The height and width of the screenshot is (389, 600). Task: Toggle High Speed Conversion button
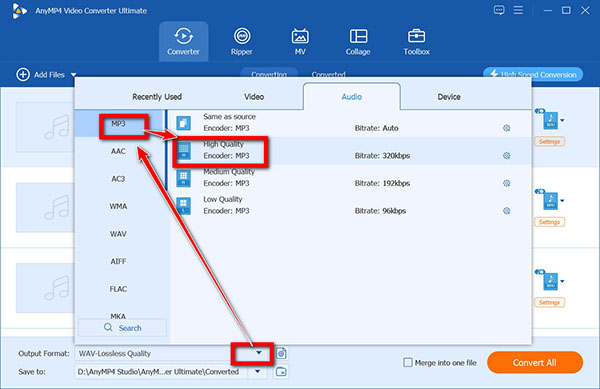coord(533,74)
